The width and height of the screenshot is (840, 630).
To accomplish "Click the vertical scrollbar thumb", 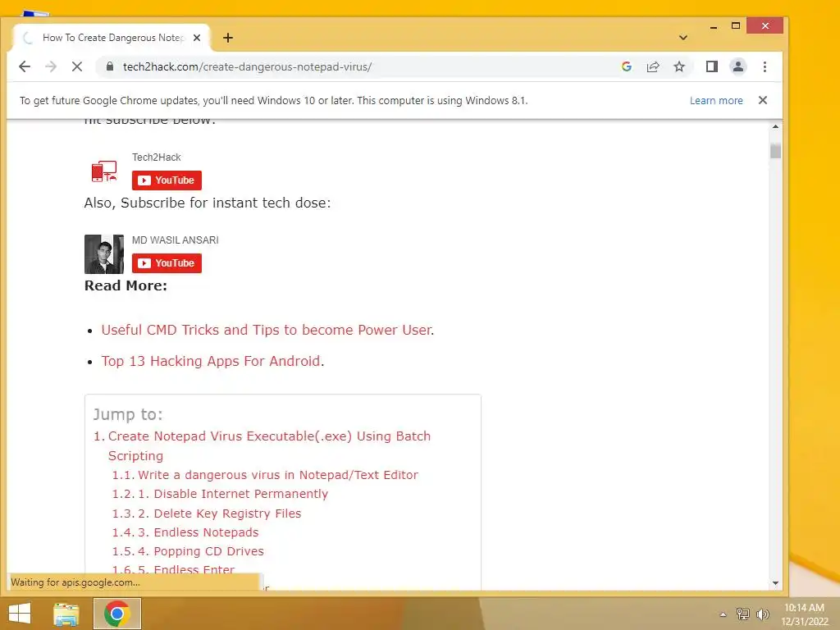I will tap(775, 151).
